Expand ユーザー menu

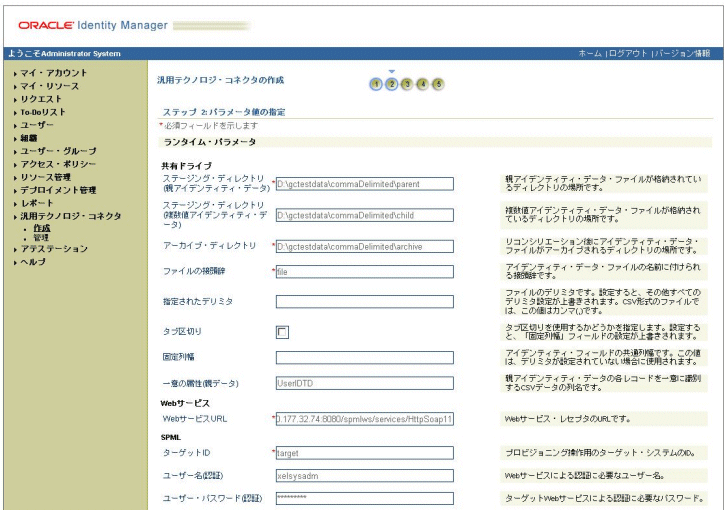(x=37, y=125)
